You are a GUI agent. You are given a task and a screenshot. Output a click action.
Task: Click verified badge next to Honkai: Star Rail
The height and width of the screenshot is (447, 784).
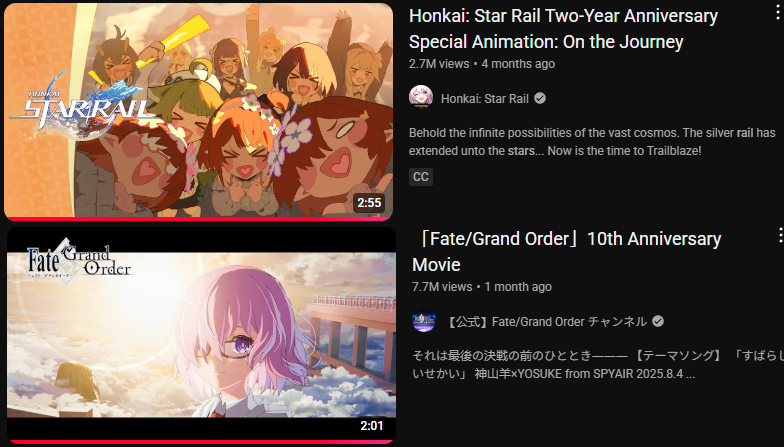(x=540, y=98)
